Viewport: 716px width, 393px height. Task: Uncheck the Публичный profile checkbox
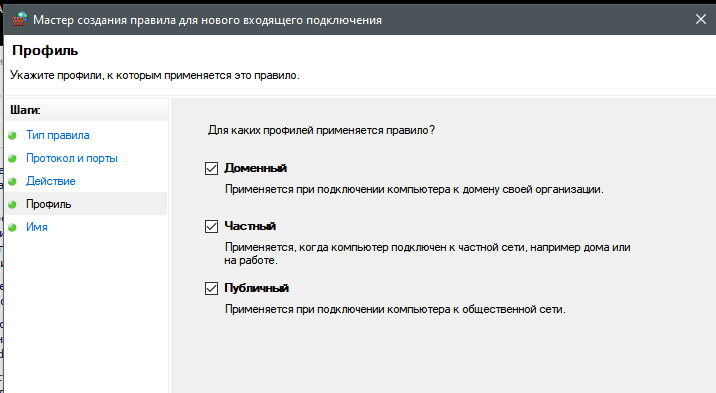point(211,288)
